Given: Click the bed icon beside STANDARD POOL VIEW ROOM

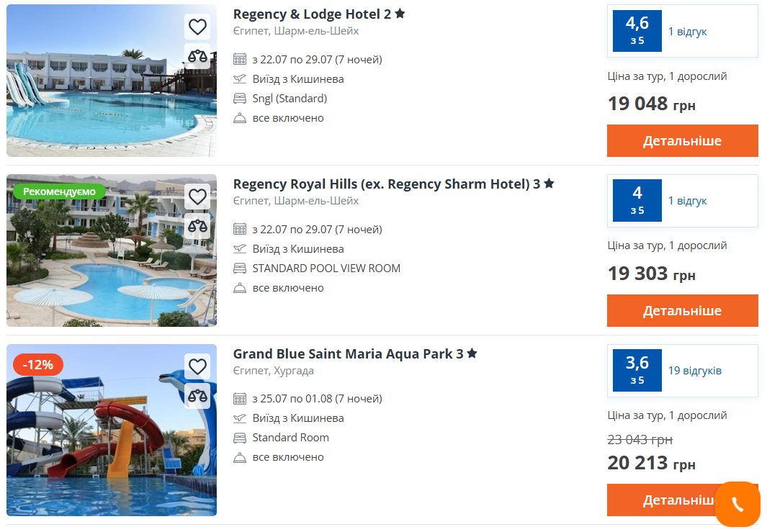Looking at the screenshot, I should [239, 268].
